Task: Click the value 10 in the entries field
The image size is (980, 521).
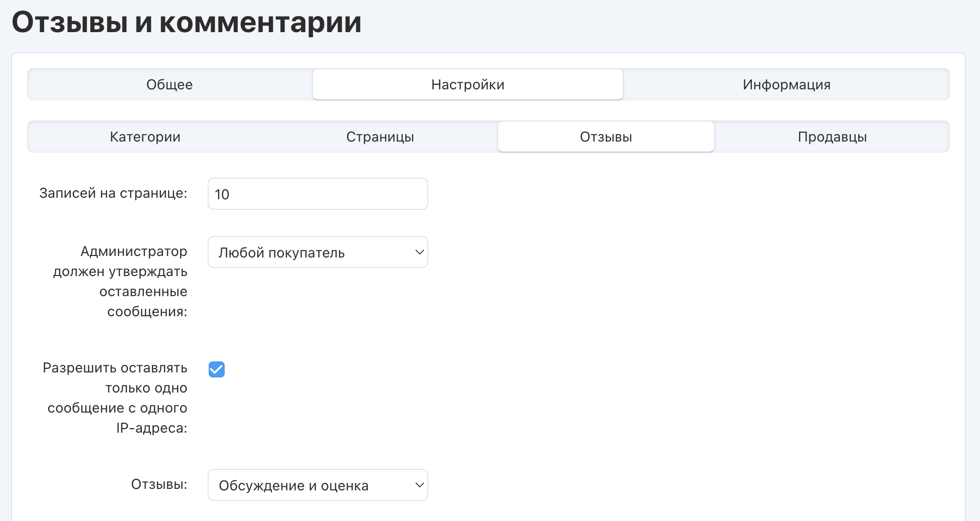Action: (x=222, y=195)
